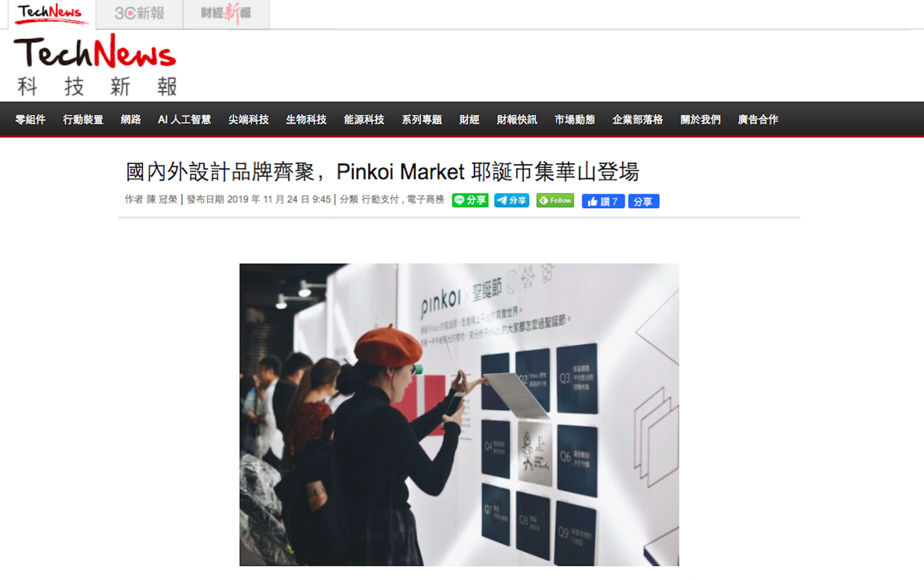924x580 pixels.
Task: Click the large TechNews 科技新報 logo
Action: [95, 65]
